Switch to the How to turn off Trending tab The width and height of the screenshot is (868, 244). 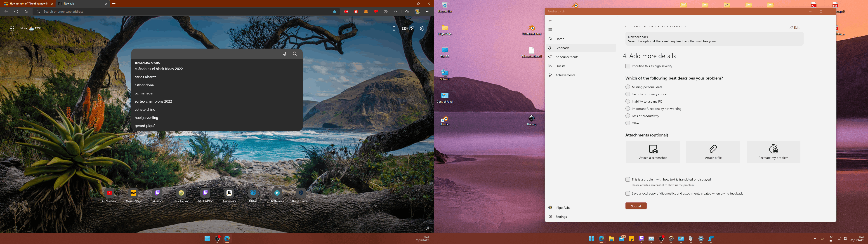pyautogui.click(x=29, y=4)
